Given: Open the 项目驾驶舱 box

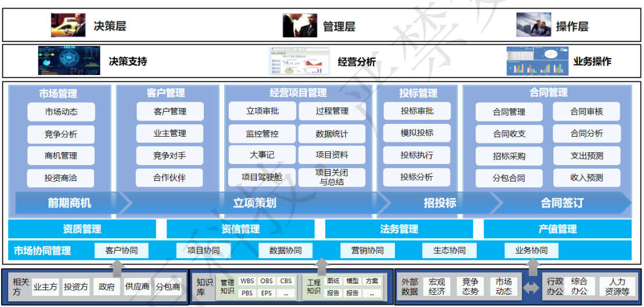Looking at the screenshot, I should 262,177.
